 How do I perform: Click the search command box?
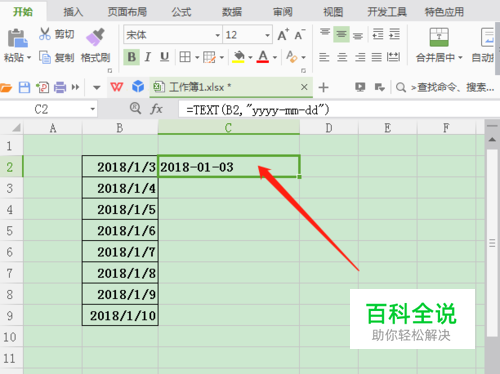pos(445,88)
